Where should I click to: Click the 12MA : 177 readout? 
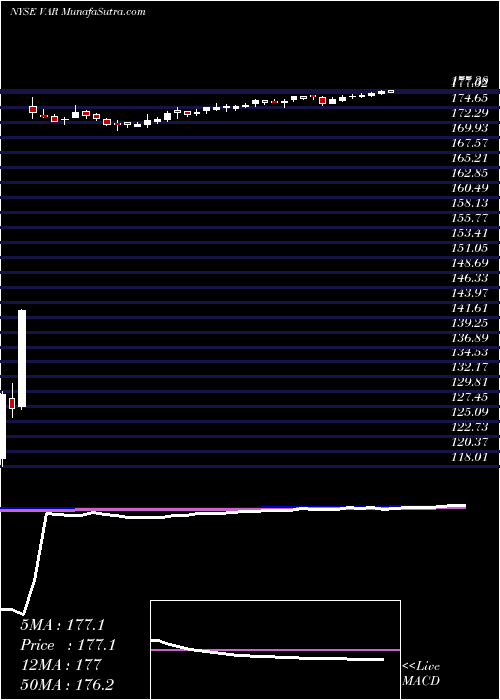61,665
